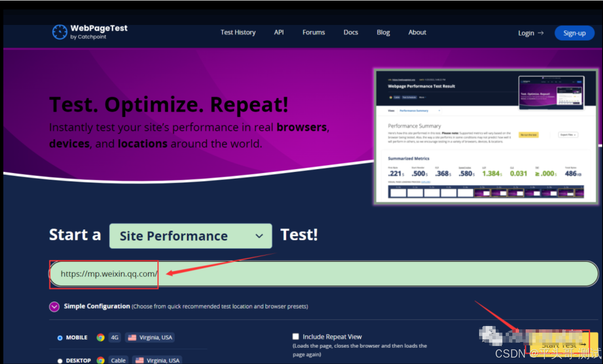Open Docs in navigation bar

pos(351,32)
